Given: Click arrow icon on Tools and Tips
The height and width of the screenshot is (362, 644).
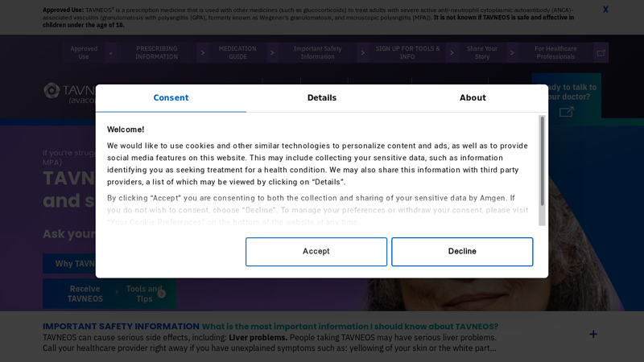Looking at the screenshot, I should coord(162,294).
